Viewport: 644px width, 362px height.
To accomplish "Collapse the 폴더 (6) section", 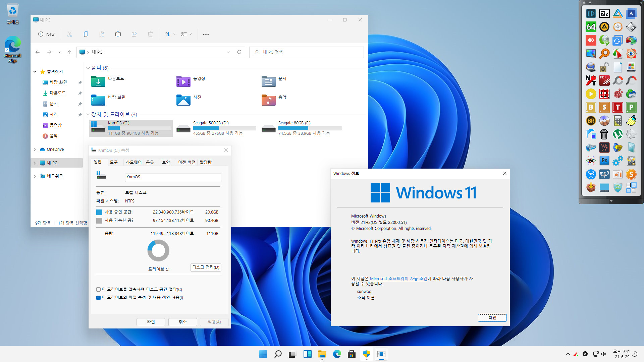I will 88,68.
